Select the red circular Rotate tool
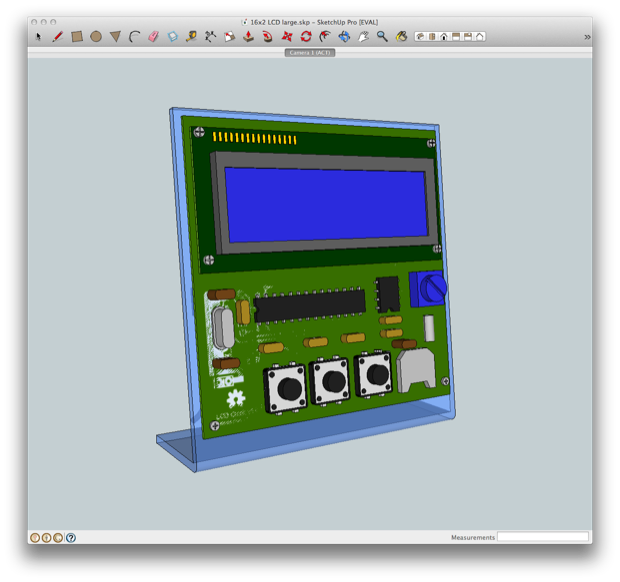 (306, 37)
